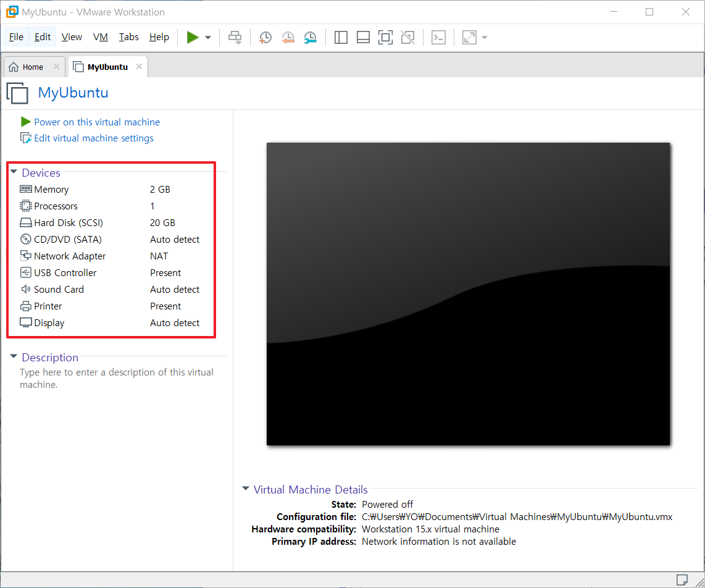The image size is (705, 588).
Task: Select the Network Adapter label
Action: coord(70,256)
